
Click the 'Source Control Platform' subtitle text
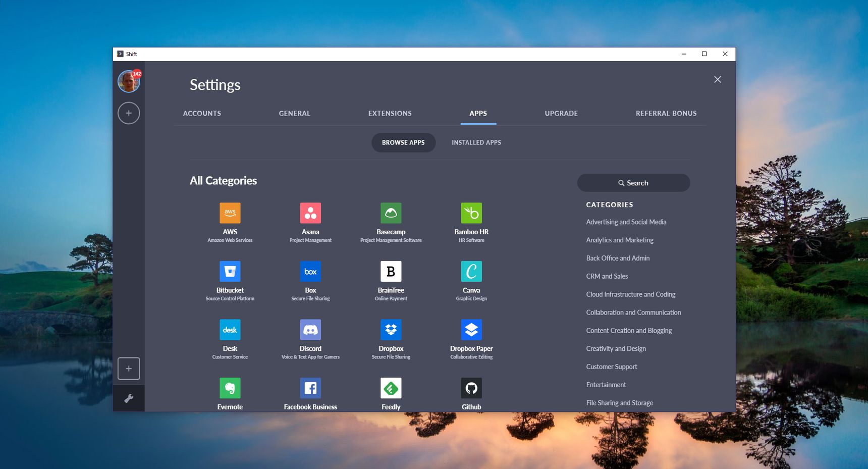coord(230,299)
